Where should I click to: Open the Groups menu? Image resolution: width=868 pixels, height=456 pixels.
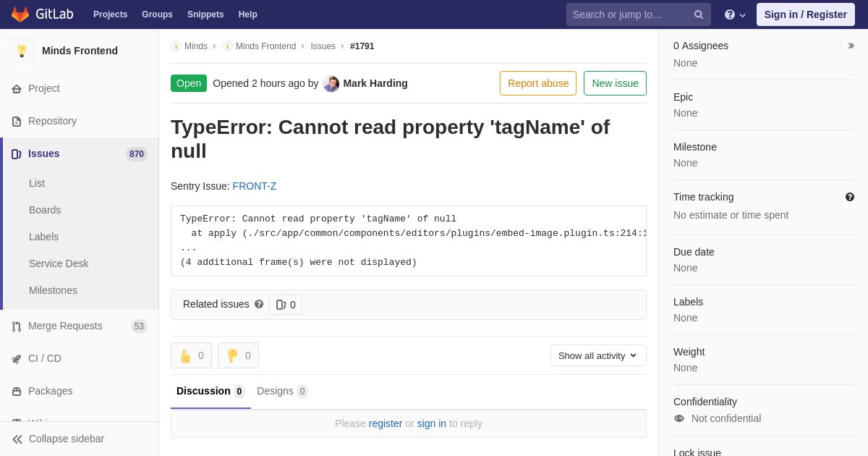(x=157, y=14)
